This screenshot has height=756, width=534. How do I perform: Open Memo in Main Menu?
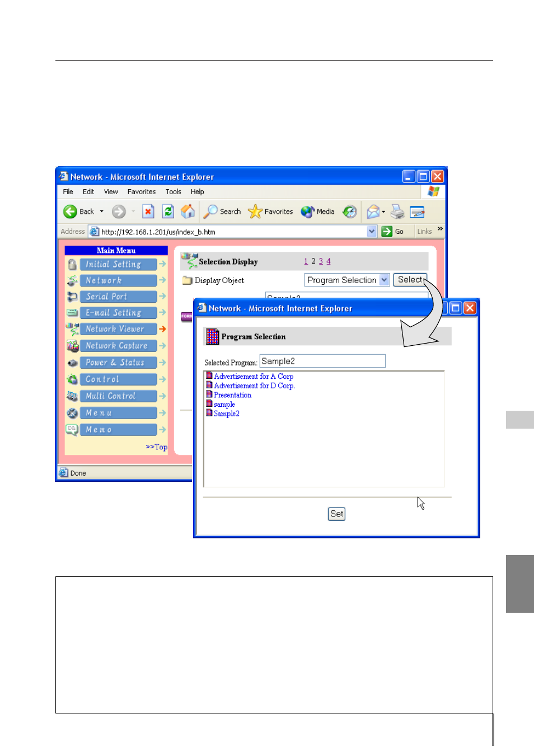118,430
